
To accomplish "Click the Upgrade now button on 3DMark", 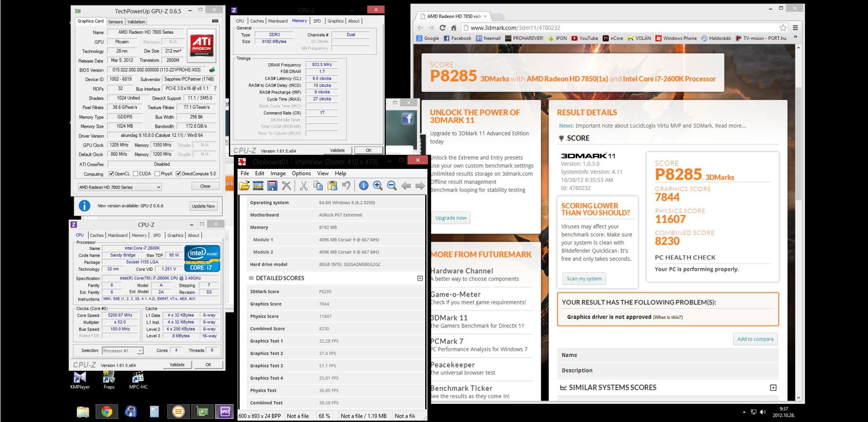I will (451, 218).
